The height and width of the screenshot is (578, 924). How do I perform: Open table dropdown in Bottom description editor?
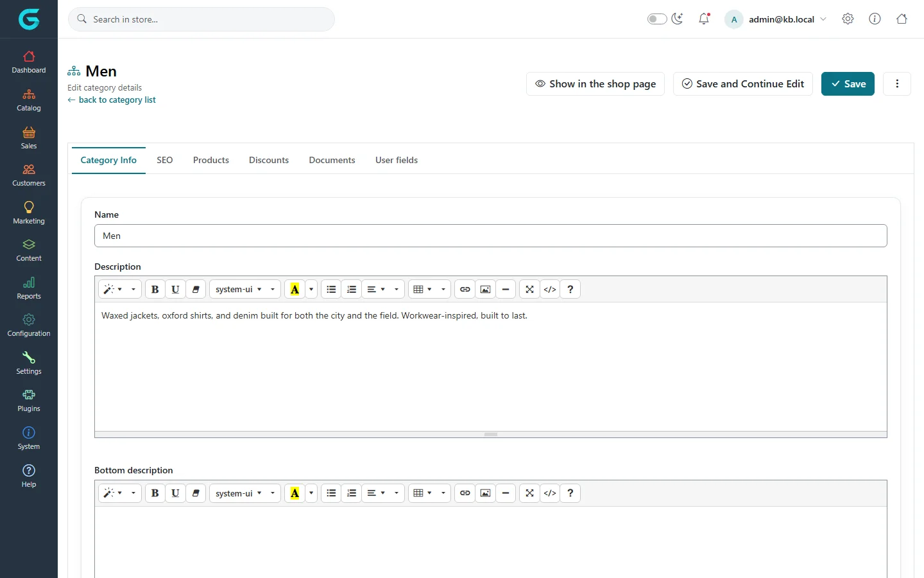point(429,493)
